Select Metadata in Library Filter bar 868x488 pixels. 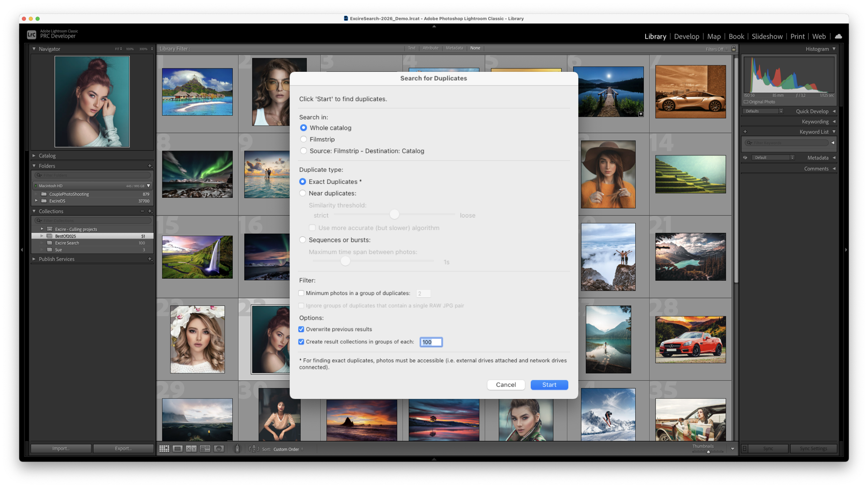[x=454, y=48]
